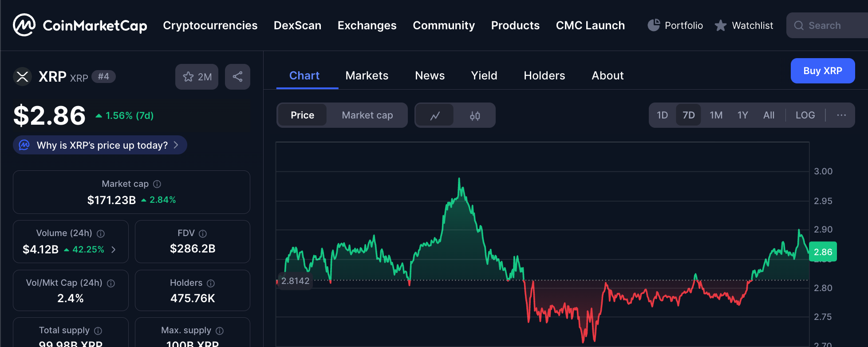Click the 2.86 current price marker

[822, 252]
